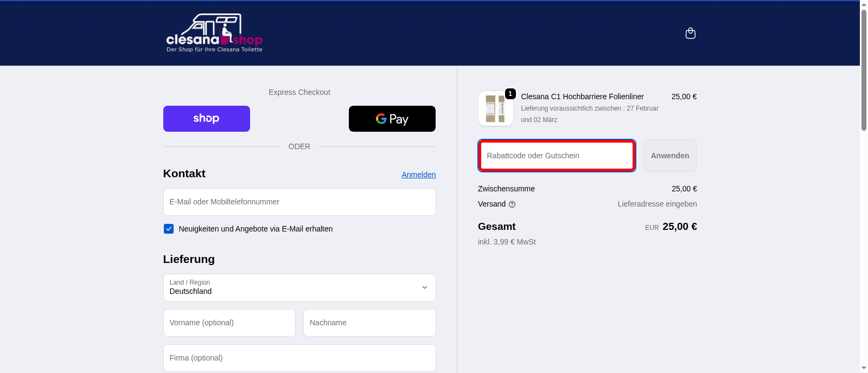The width and height of the screenshot is (868, 373).
Task: Click the page vertical scrollbar thumb
Action: (864, 70)
